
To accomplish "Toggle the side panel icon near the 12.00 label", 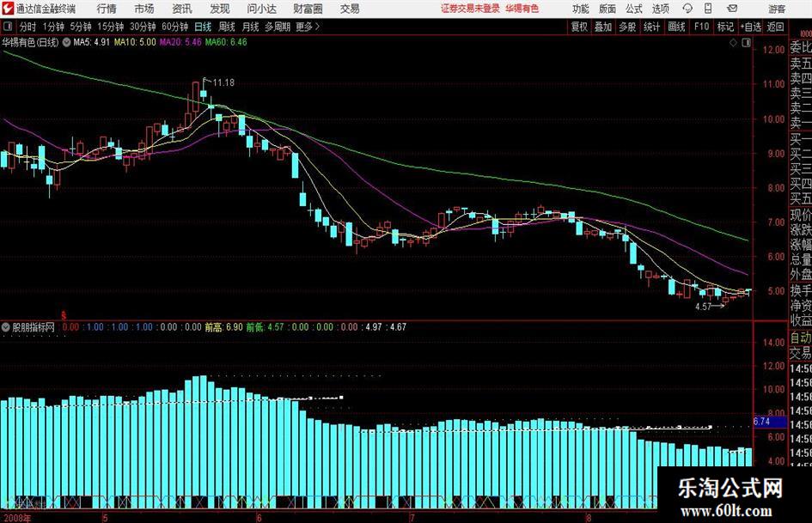I will pyautogui.click(x=746, y=43).
